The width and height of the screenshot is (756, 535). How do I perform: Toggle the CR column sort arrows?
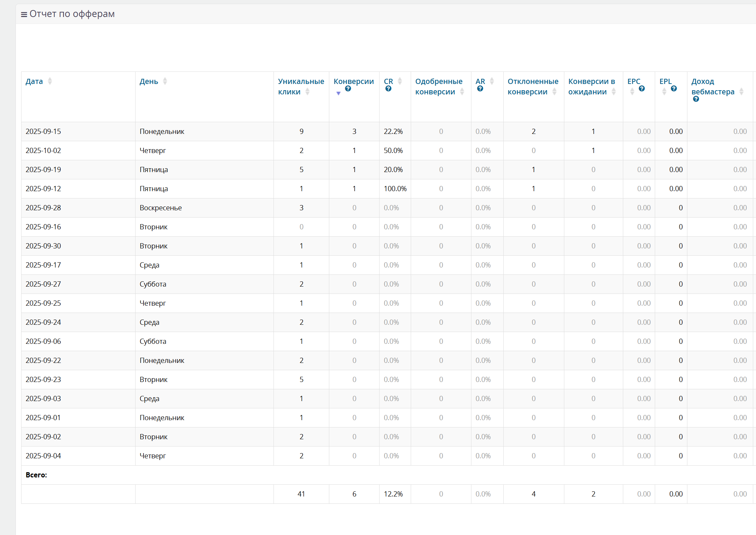click(x=400, y=81)
